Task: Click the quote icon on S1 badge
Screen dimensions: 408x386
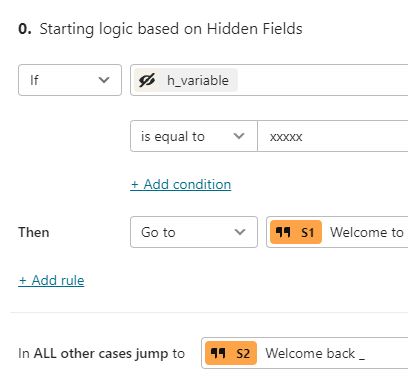Action: (283, 232)
